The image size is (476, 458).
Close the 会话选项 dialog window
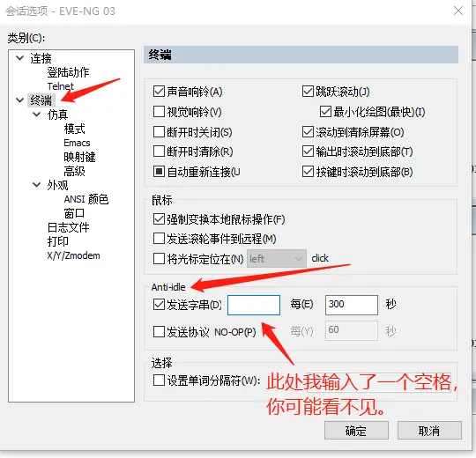point(458,11)
